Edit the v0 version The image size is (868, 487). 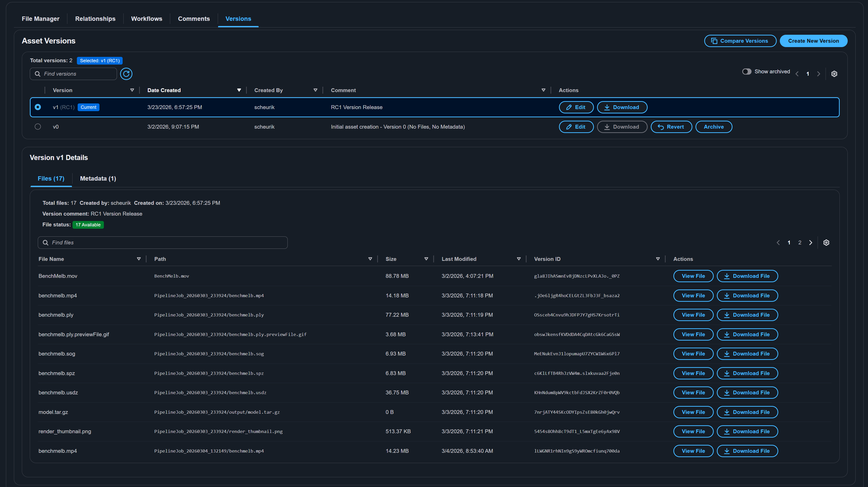pos(576,127)
